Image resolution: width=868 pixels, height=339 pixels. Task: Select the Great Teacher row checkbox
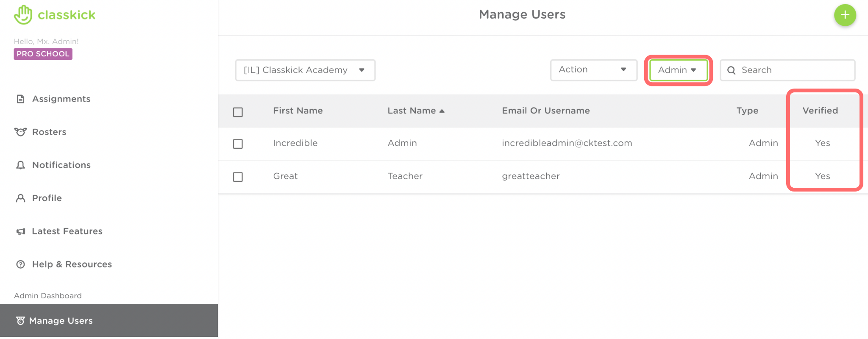(x=238, y=177)
